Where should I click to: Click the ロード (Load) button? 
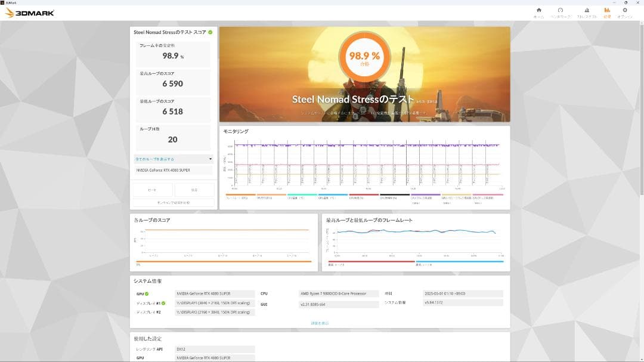[153, 190]
